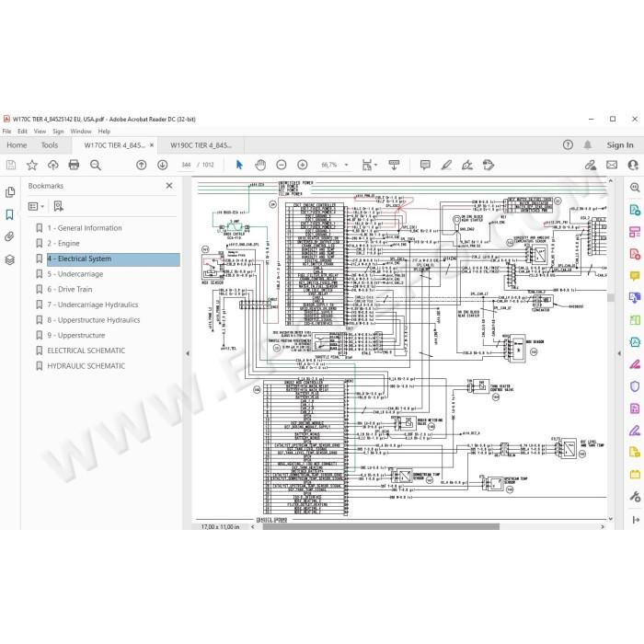Open ELECTRICAL SCHEMATIC bookmark
Viewport: 644px width, 644px height.
(x=86, y=351)
